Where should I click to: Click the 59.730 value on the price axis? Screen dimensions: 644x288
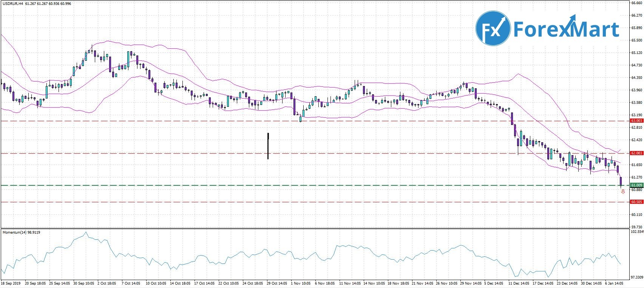point(636,227)
